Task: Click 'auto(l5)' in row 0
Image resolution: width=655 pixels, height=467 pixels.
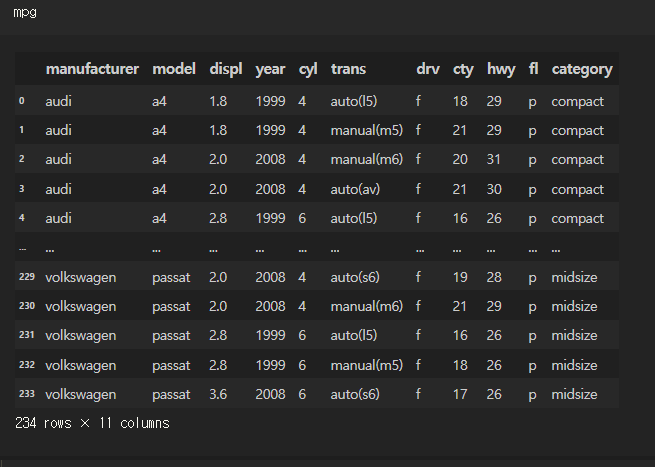Action: click(354, 101)
